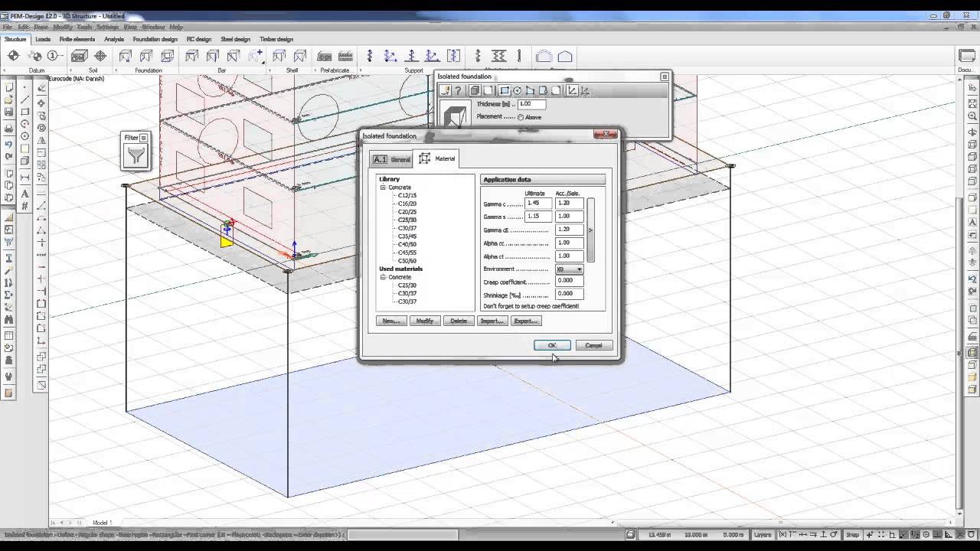Click the Export... button
Screen dimensions: 980x551
(x=526, y=321)
